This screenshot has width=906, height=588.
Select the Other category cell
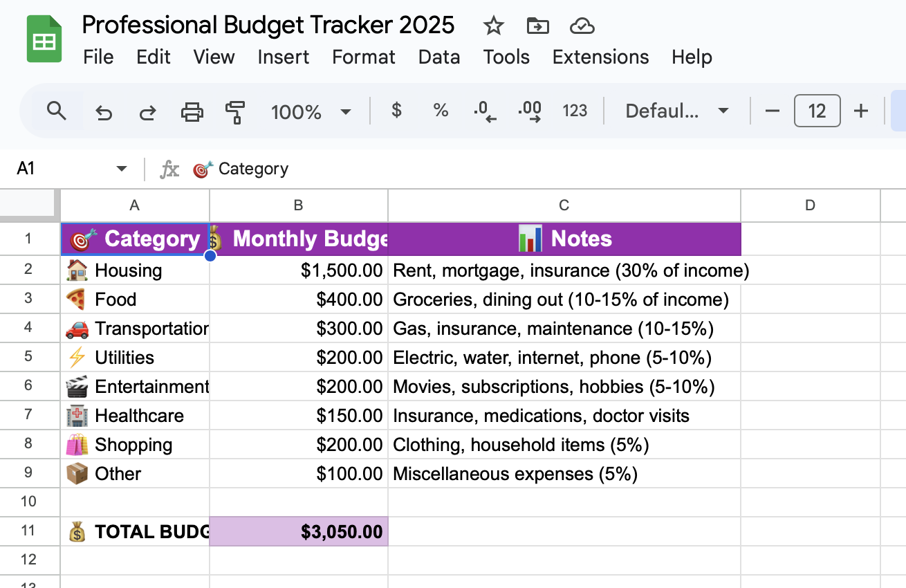pyautogui.click(x=135, y=473)
